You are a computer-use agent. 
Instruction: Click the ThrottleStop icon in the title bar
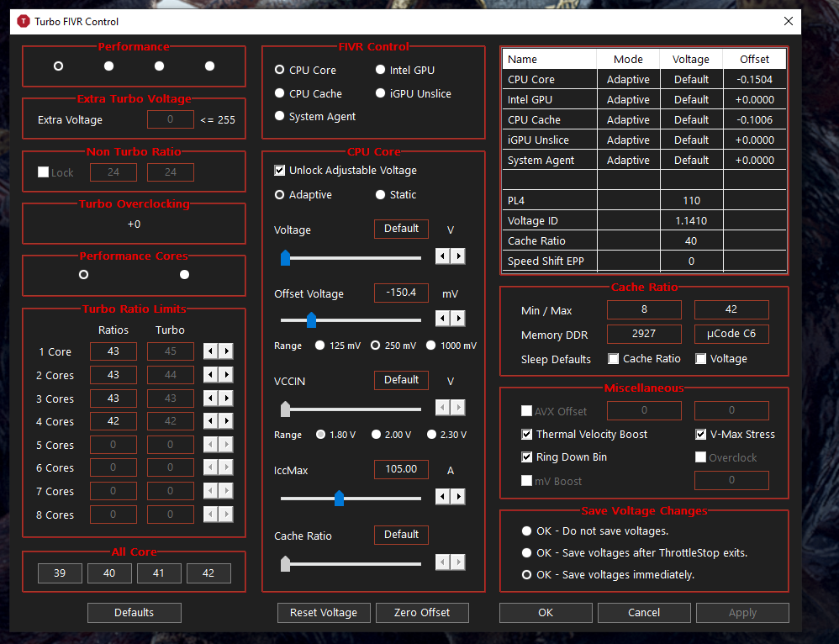24,21
